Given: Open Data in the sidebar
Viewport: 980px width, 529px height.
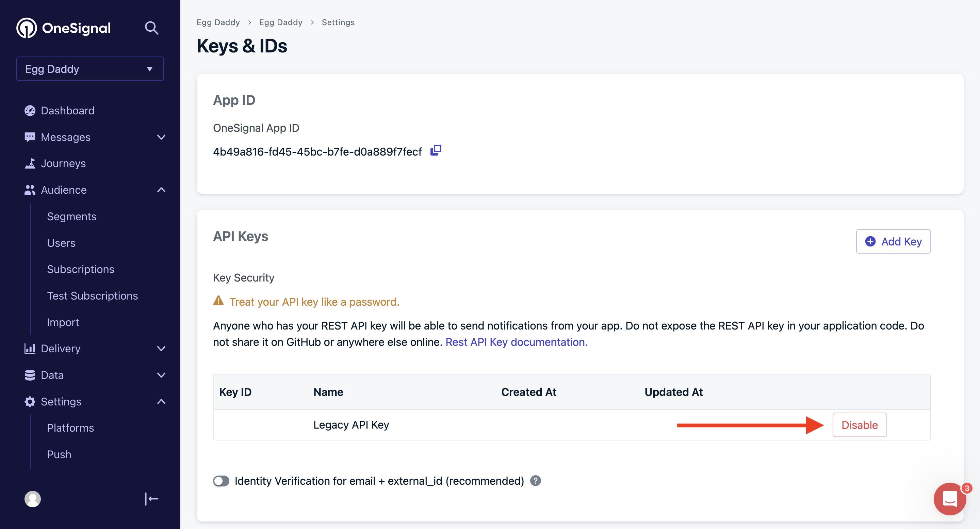Looking at the screenshot, I should pos(52,375).
